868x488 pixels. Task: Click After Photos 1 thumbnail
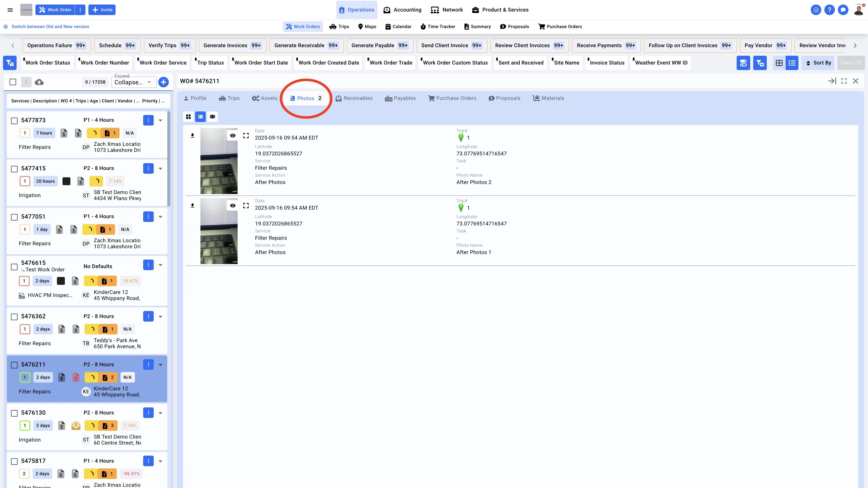point(219,231)
